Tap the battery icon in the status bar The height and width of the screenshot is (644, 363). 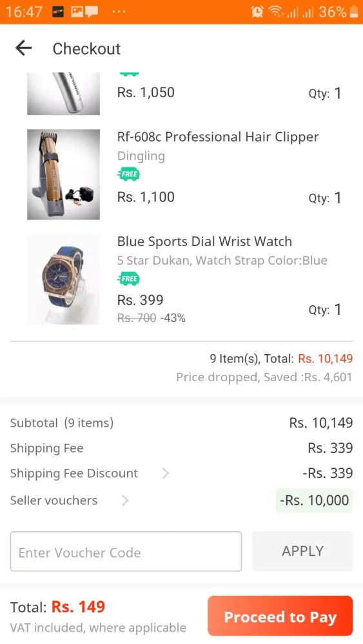point(353,12)
